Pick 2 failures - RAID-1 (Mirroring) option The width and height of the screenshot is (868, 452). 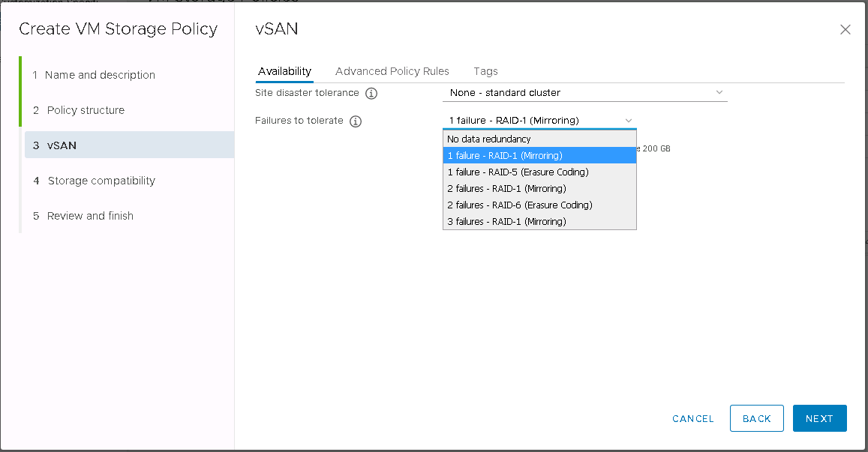pos(539,189)
